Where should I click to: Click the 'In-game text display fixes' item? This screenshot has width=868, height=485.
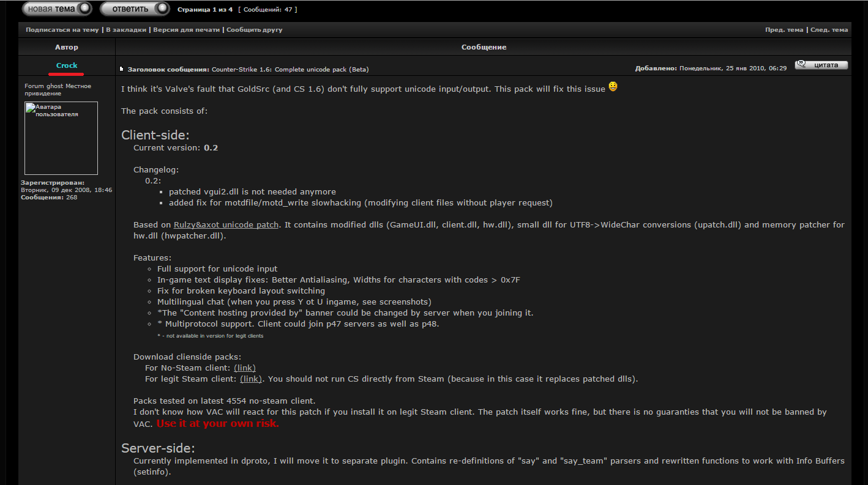pos(339,280)
